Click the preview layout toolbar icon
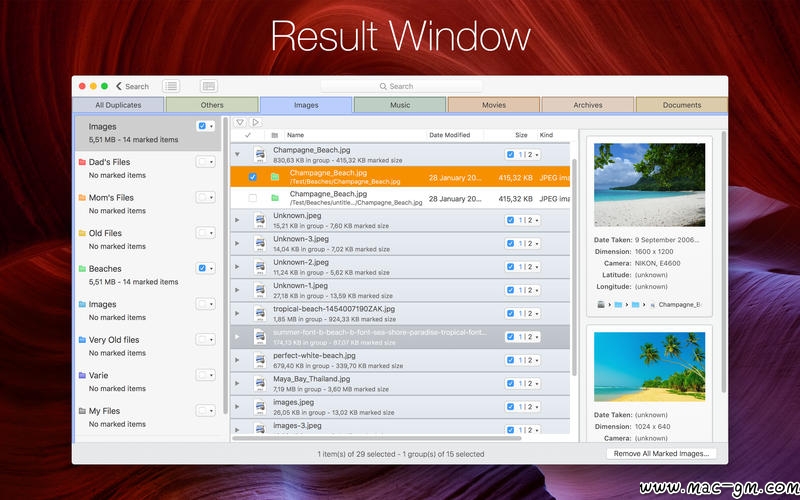 (209, 86)
